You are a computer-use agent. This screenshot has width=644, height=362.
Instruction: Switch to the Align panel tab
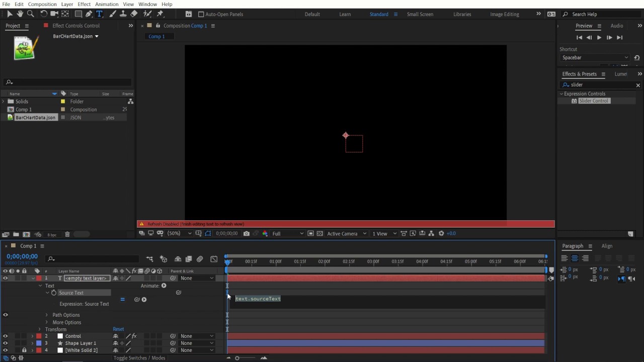click(607, 246)
